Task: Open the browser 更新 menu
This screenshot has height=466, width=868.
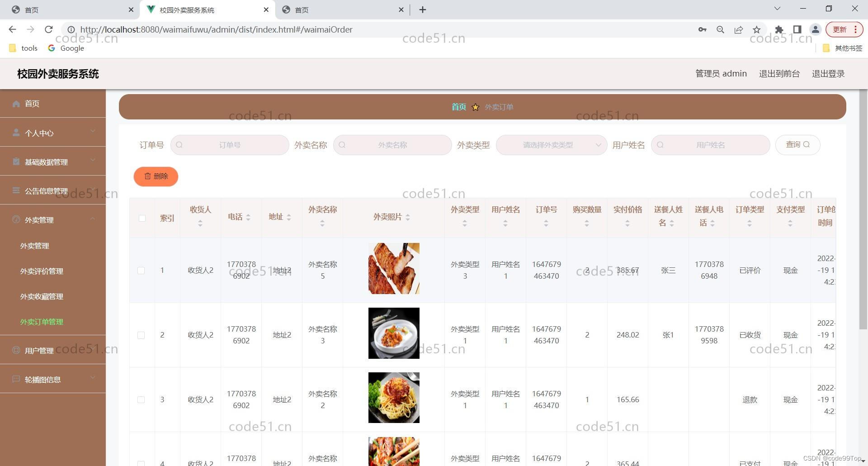Action: [844, 29]
